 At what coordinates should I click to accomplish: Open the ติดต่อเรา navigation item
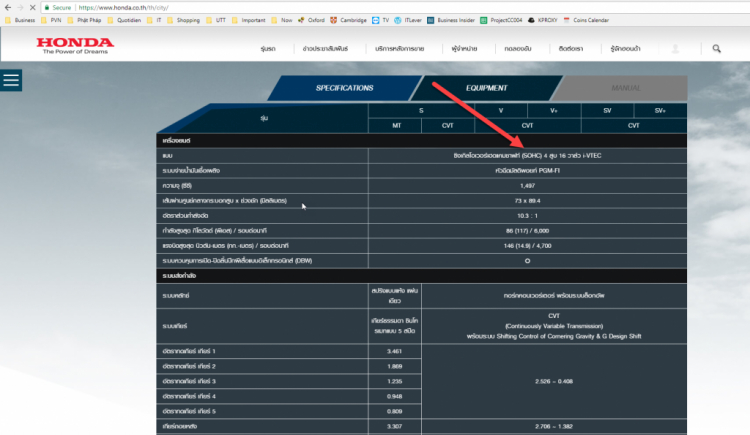coord(571,49)
